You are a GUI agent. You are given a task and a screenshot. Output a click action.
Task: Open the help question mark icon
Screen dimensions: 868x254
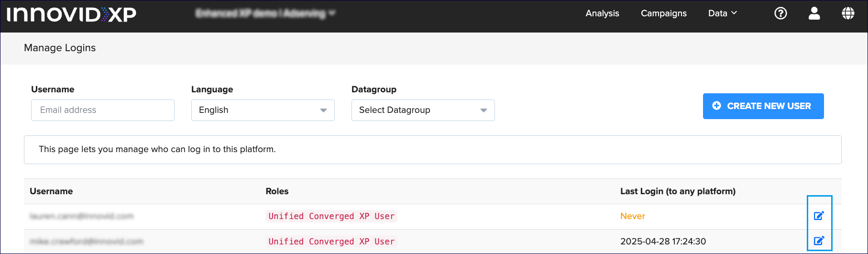780,13
